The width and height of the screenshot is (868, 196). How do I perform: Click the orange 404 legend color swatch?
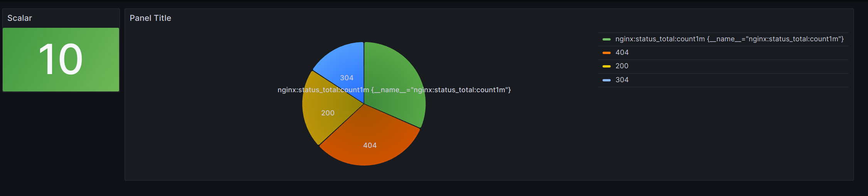click(607, 53)
